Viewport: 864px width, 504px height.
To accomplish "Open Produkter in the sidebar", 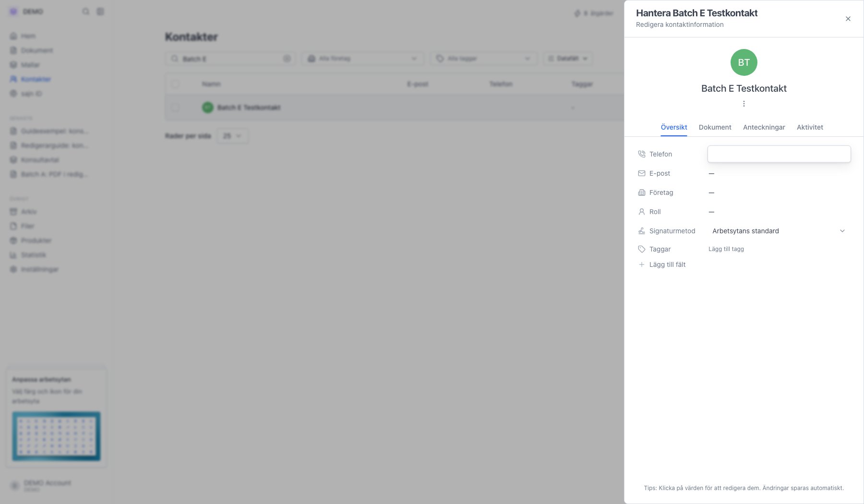I will (x=36, y=240).
